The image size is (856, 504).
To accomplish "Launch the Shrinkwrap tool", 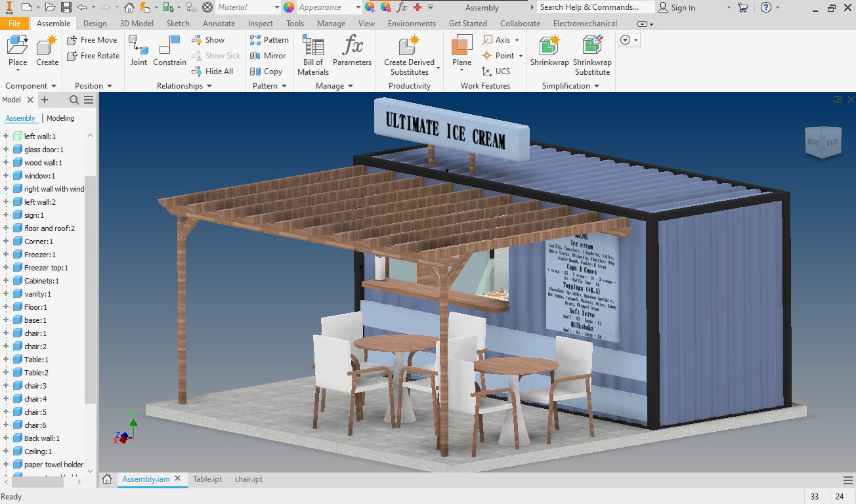I will [549, 51].
